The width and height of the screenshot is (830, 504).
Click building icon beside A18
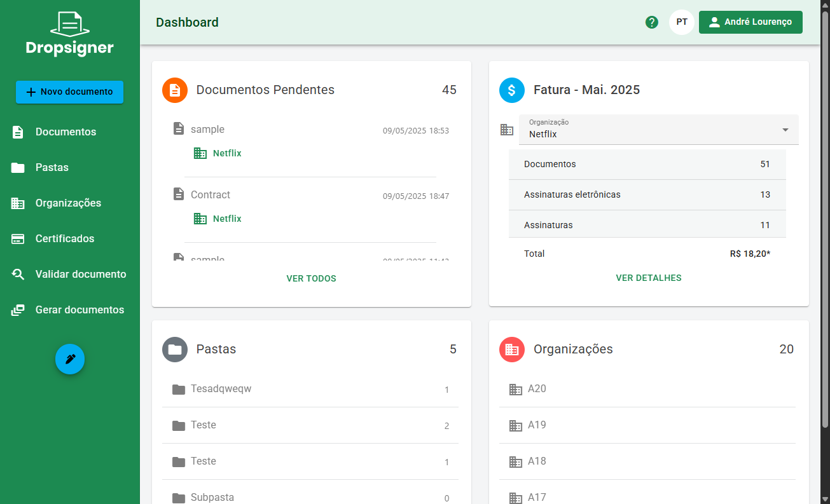pos(516,461)
